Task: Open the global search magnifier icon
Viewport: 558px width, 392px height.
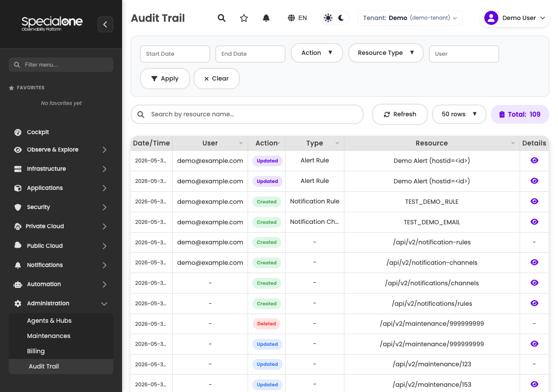Action: click(x=221, y=18)
